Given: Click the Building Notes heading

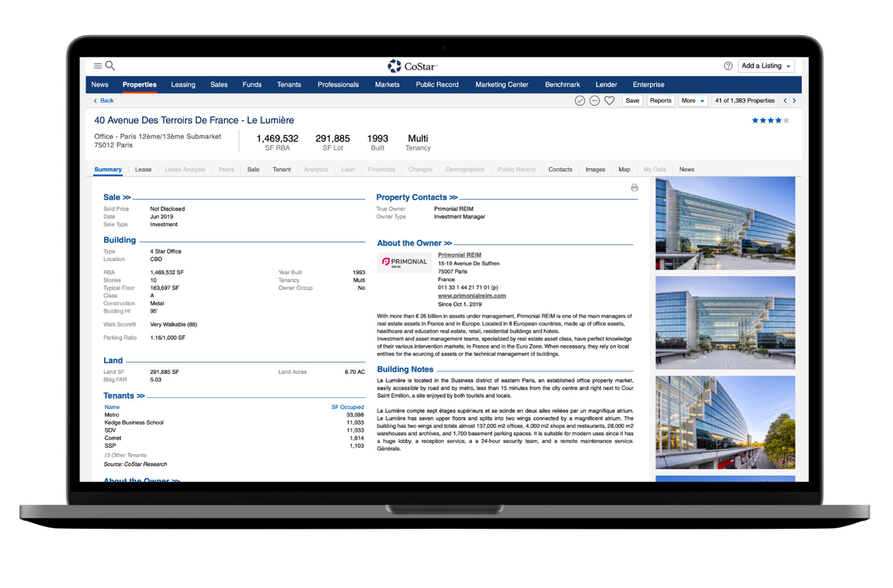Looking at the screenshot, I should 405,369.
